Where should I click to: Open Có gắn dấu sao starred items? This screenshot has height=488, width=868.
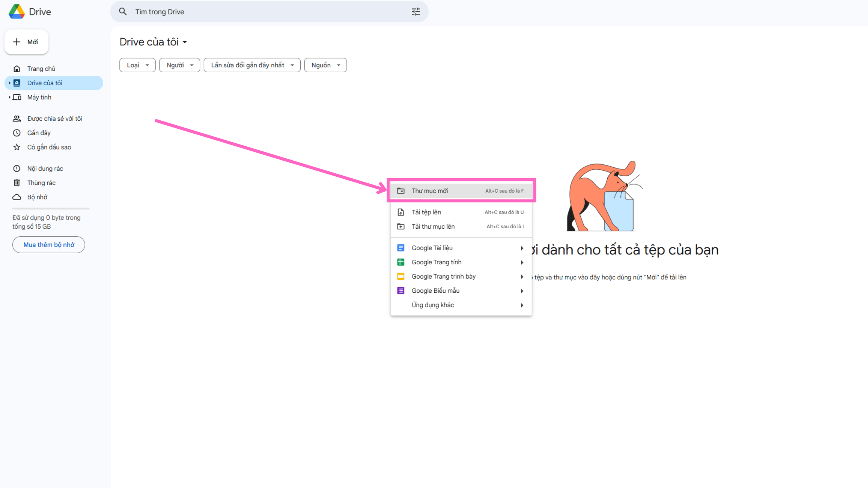coord(49,147)
